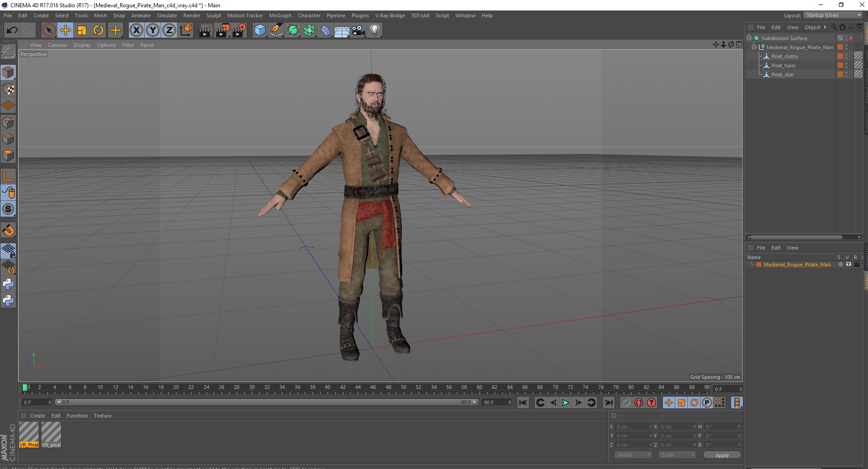
Task: Switch to Model mode
Action: pos(8,73)
